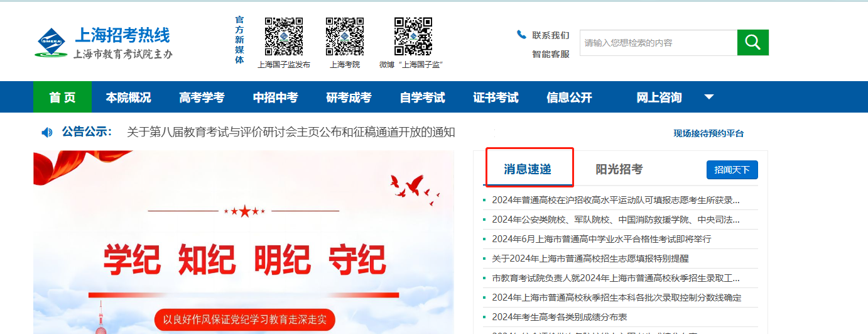Open the 智能客服 link
Image resolution: width=868 pixels, height=334 pixels.
tap(551, 54)
